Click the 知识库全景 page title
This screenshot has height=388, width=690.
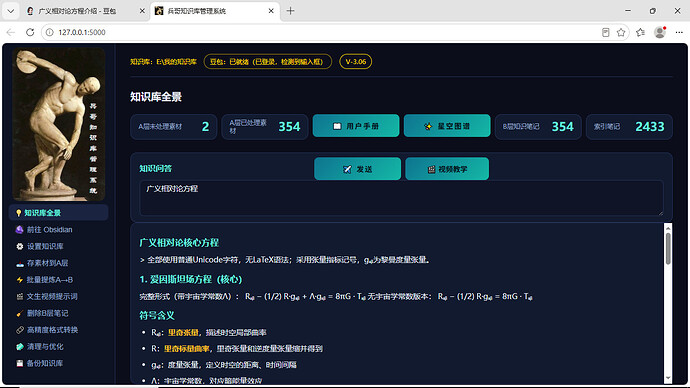[x=156, y=97]
